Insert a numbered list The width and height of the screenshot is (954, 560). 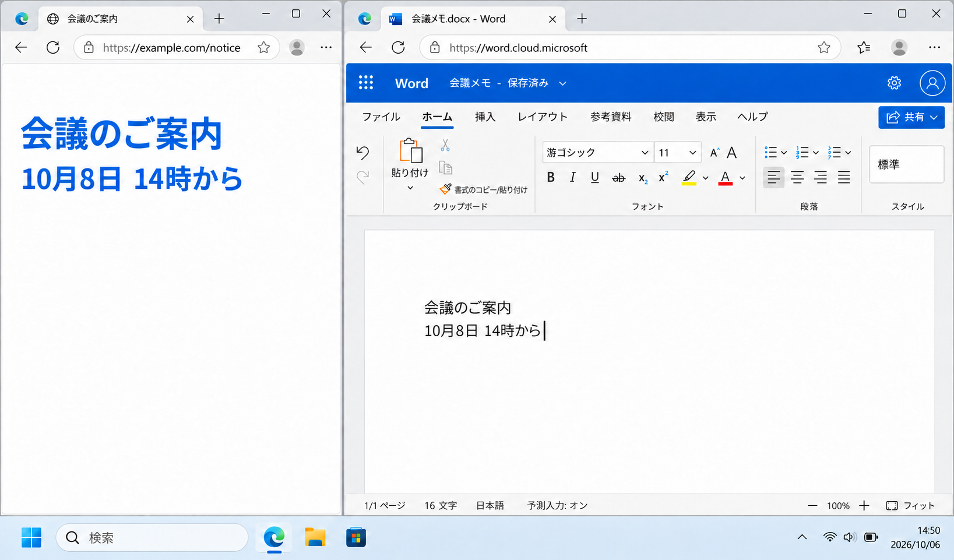(x=802, y=153)
